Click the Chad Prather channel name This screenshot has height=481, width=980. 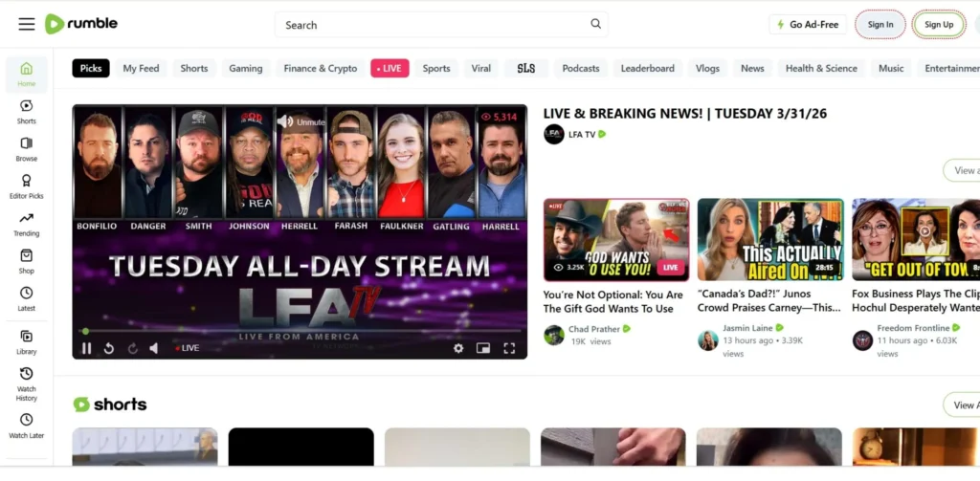pos(594,329)
